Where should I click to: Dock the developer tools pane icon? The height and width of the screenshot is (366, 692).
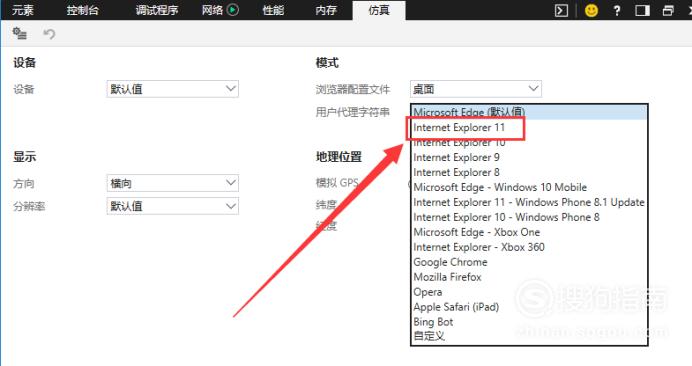click(642, 10)
